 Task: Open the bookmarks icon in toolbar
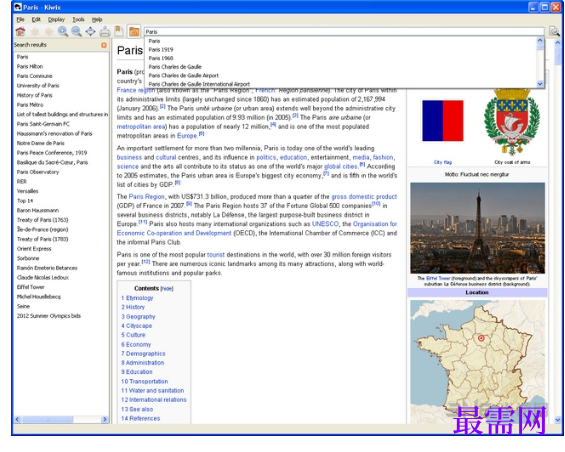(x=119, y=31)
